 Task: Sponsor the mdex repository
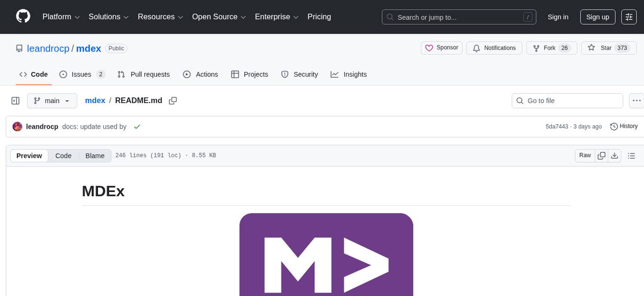[x=441, y=48]
